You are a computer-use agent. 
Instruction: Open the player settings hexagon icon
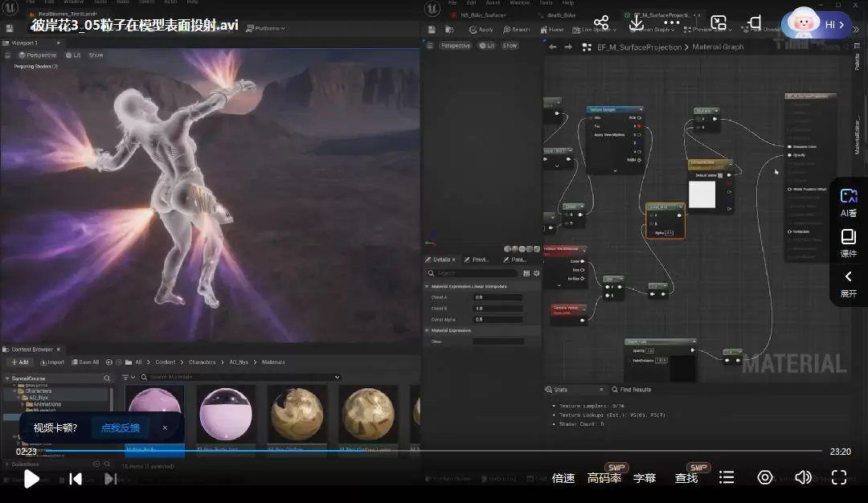coord(765,477)
